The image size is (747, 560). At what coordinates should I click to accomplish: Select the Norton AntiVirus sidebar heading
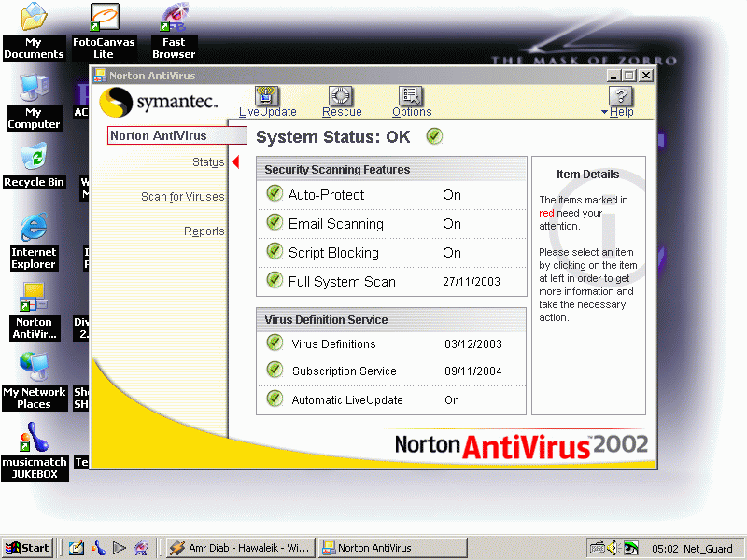coord(177,135)
